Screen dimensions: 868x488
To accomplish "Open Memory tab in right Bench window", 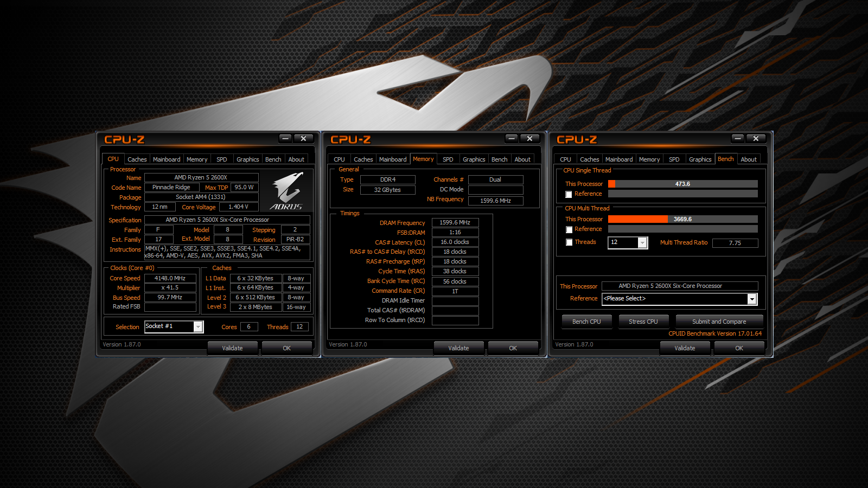I will coord(649,159).
